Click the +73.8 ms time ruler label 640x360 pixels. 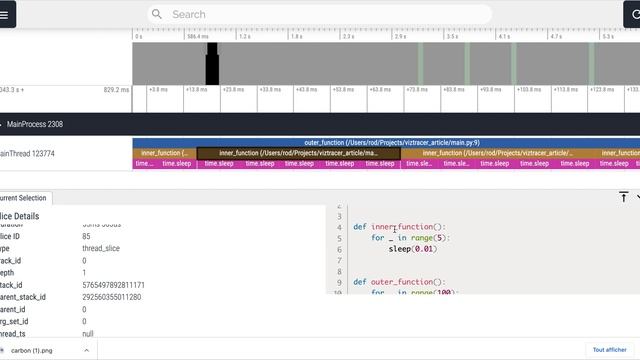click(x=416, y=89)
